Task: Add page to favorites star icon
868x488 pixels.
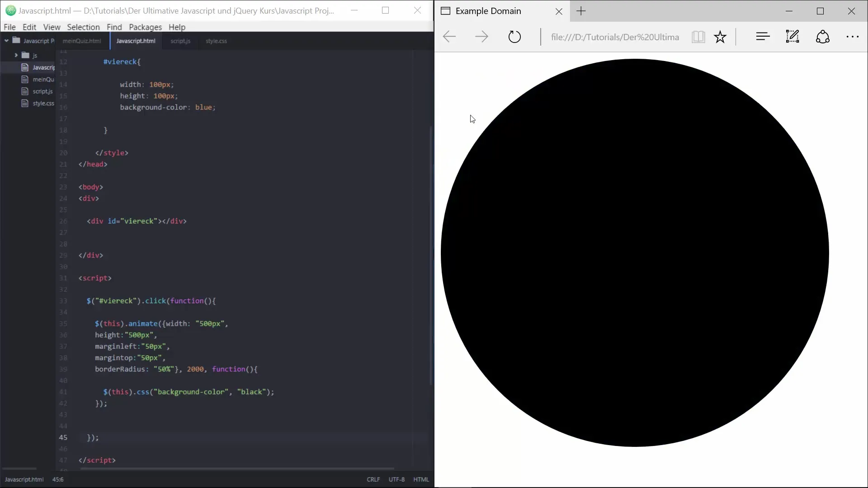Action: click(720, 37)
